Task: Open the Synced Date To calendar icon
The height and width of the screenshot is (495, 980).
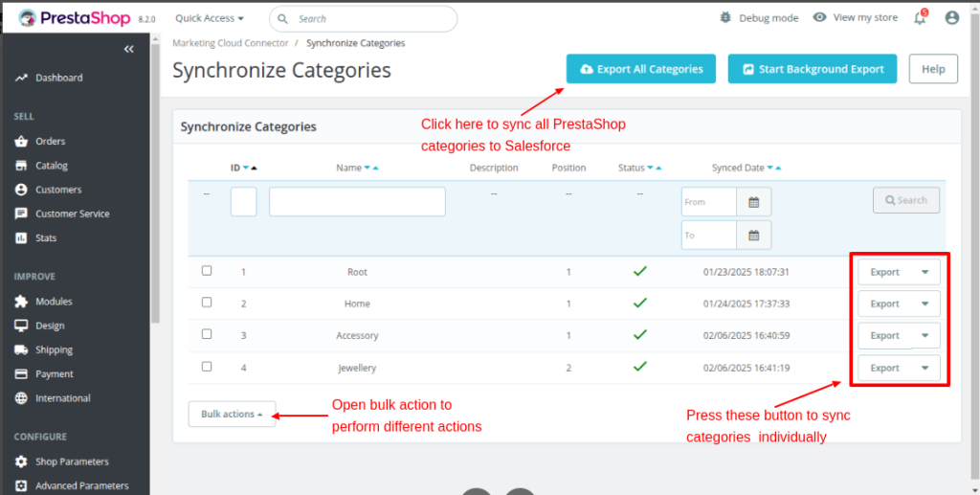Action: click(754, 235)
